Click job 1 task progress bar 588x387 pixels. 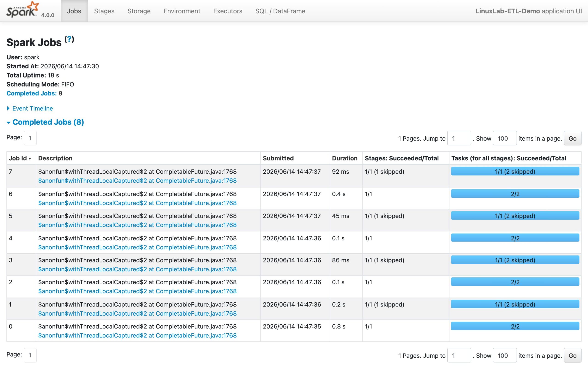[515, 304]
